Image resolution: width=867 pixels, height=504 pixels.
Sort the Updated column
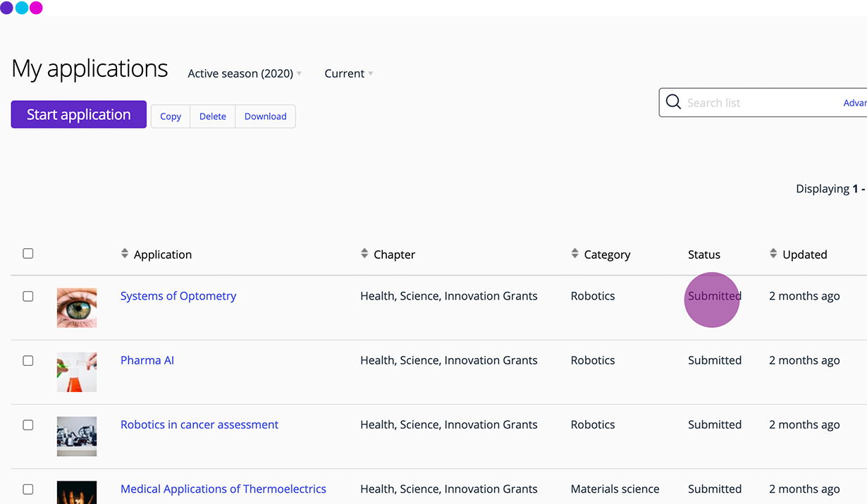click(773, 252)
